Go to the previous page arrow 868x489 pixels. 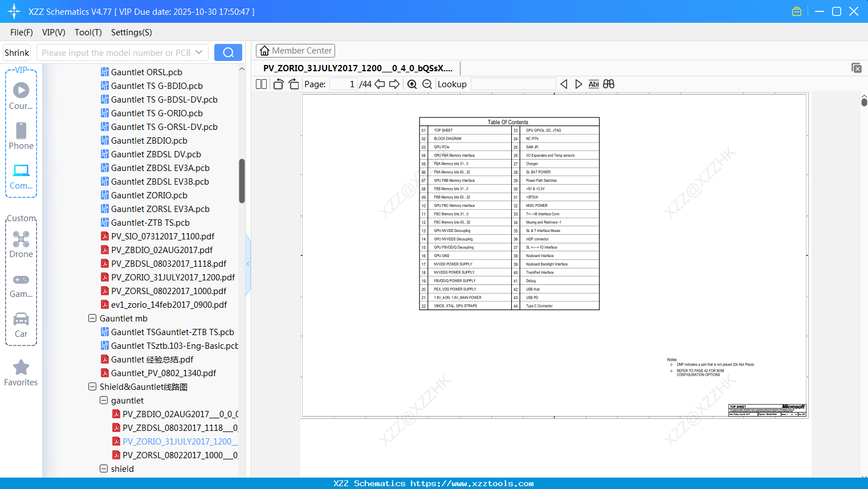[x=380, y=84]
